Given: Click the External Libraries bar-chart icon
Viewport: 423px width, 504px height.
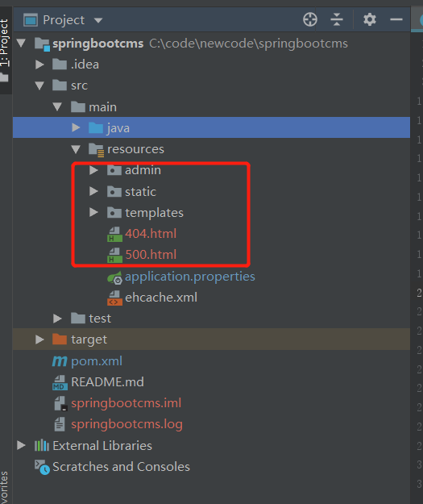Looking at the screenshot, I should pyautogui.click(x=42, y=446).
